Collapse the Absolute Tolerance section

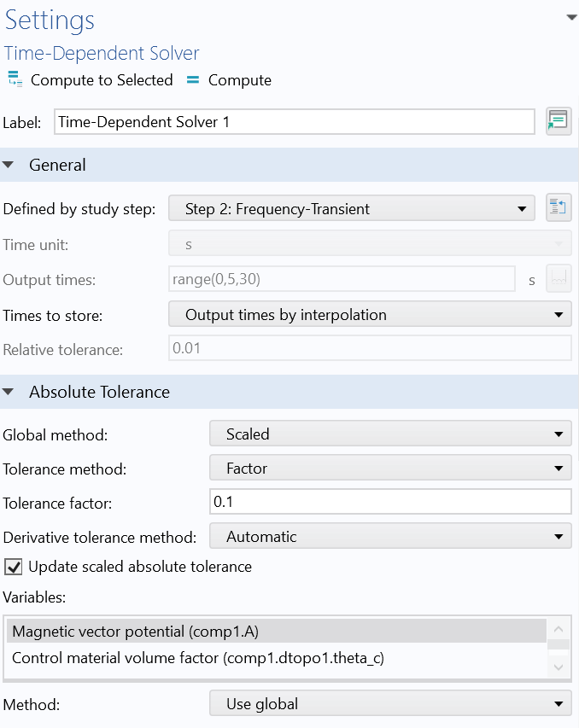point(9,393)
